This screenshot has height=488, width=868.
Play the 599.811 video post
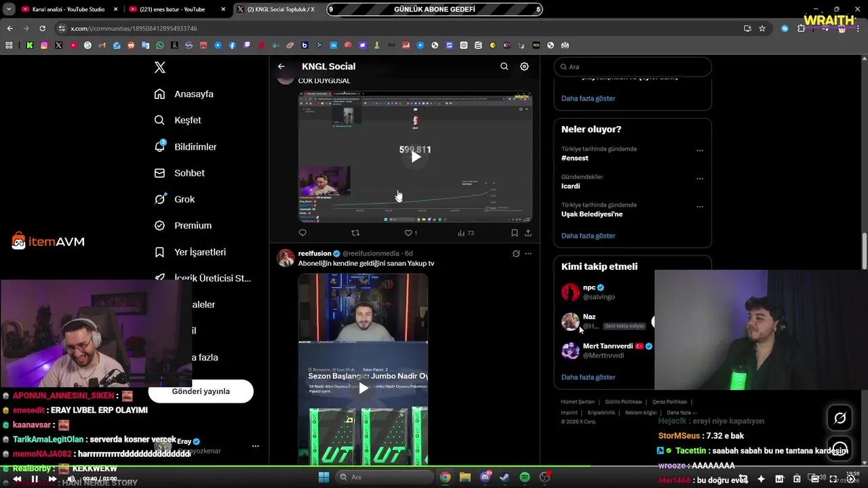(415, 157)
